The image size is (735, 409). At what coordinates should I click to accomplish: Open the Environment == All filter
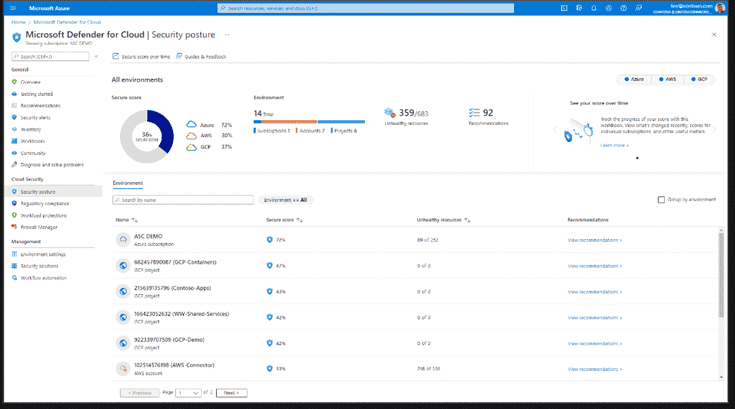click(x=285, y=200)
